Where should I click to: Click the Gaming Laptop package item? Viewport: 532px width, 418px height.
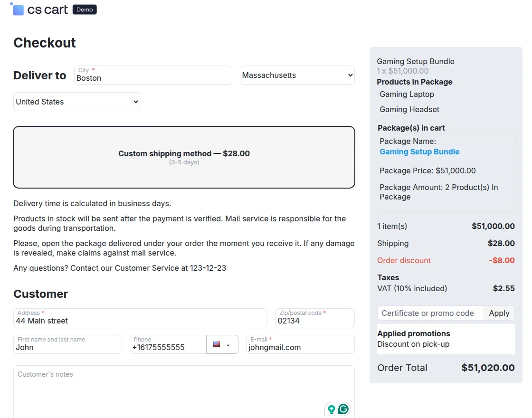pyautogui.click(x=407, y=95)
